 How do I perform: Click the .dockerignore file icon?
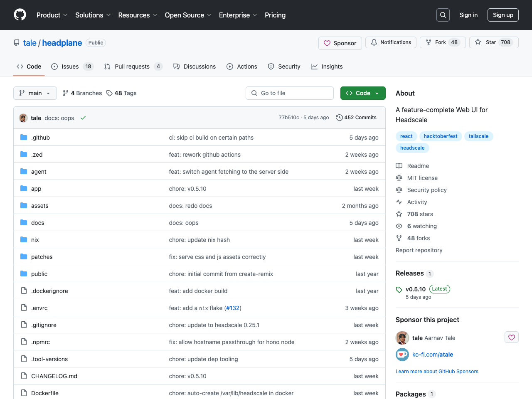pos(24,291)
